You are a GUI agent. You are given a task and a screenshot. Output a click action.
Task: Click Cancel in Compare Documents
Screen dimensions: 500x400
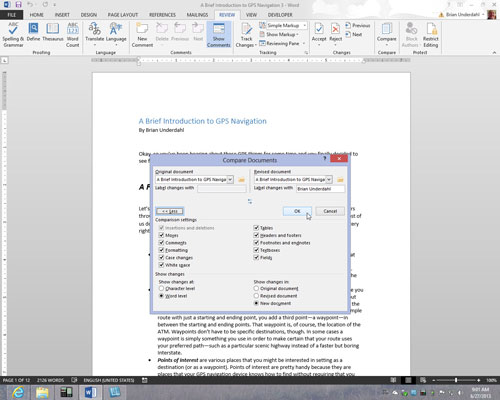(x=330, y=211)
